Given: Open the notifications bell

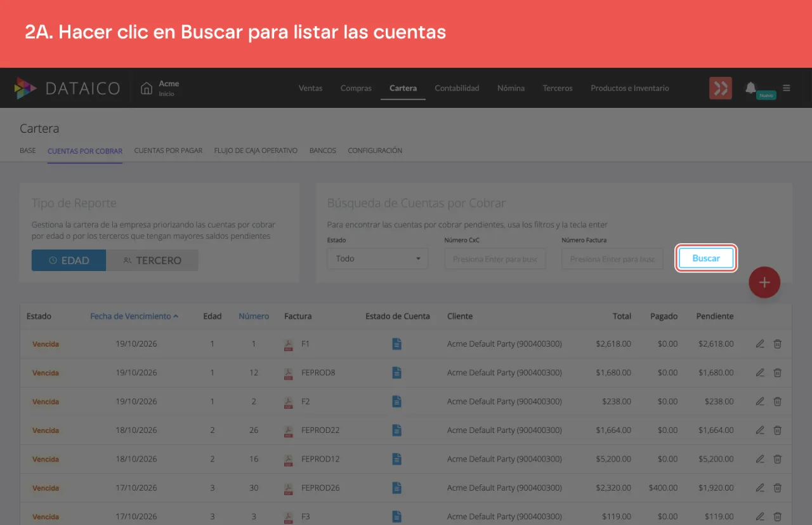Looking at the screenshot, I should tap(750, 88).
